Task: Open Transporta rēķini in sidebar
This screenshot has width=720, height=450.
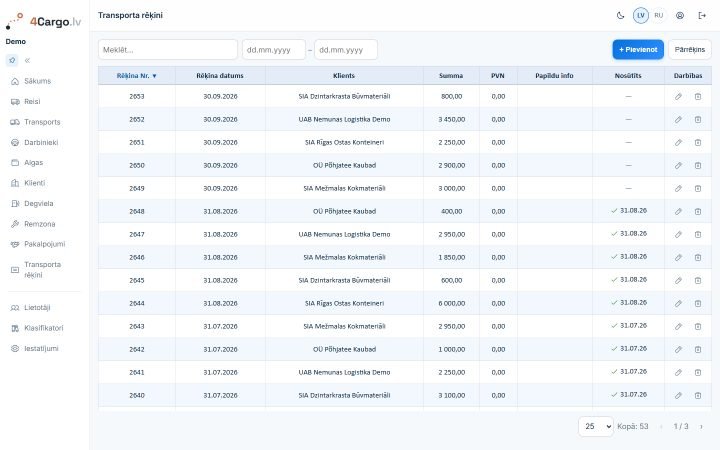Action: pyautogui.click(x=44, y=270)
